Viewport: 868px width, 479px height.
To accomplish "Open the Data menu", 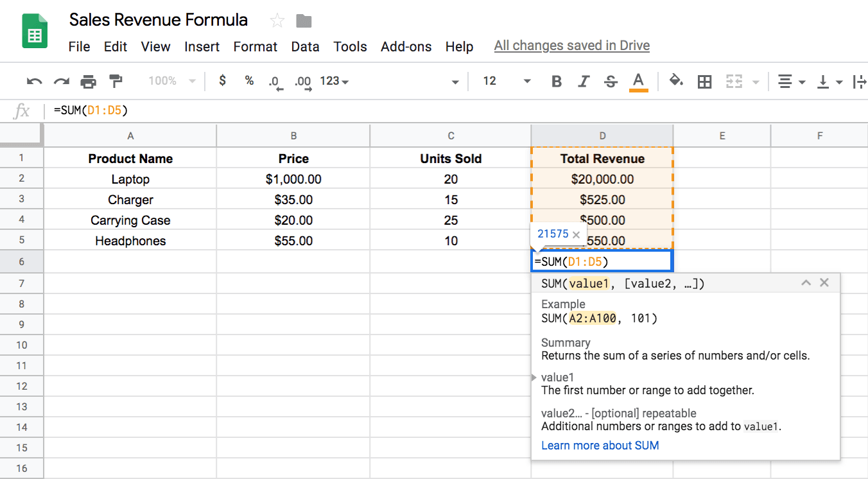I will pos(305,46).
